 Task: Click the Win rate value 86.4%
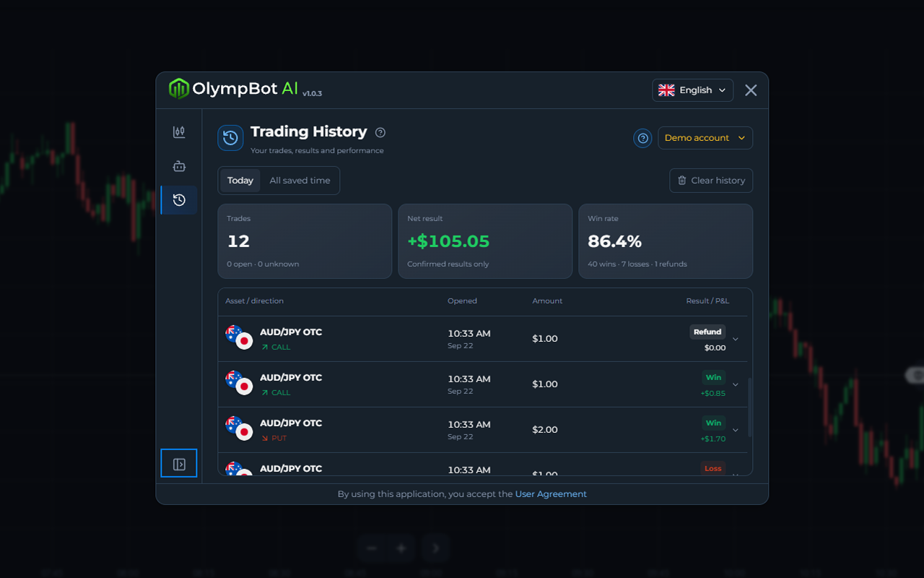614,241
